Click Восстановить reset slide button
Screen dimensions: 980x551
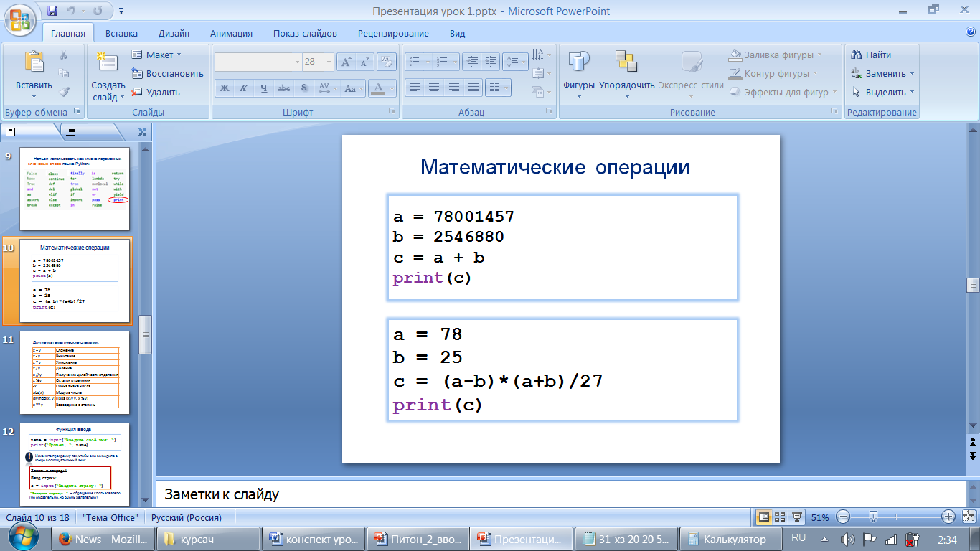167,73
